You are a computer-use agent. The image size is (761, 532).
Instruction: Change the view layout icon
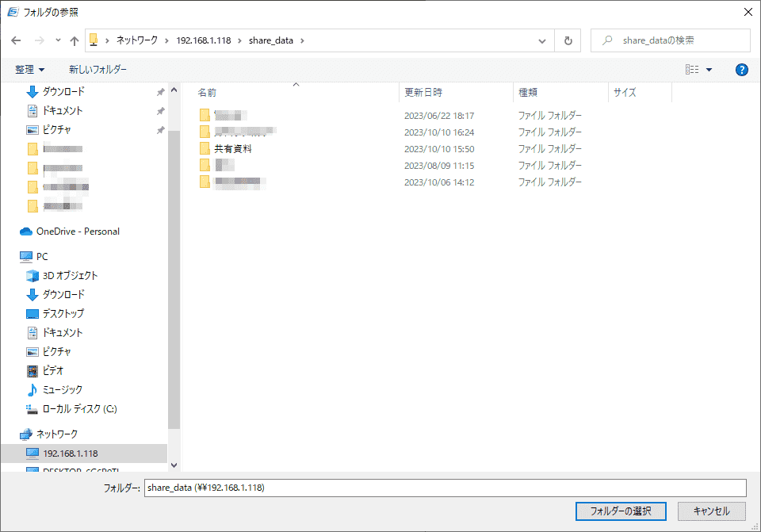[692, 70]
